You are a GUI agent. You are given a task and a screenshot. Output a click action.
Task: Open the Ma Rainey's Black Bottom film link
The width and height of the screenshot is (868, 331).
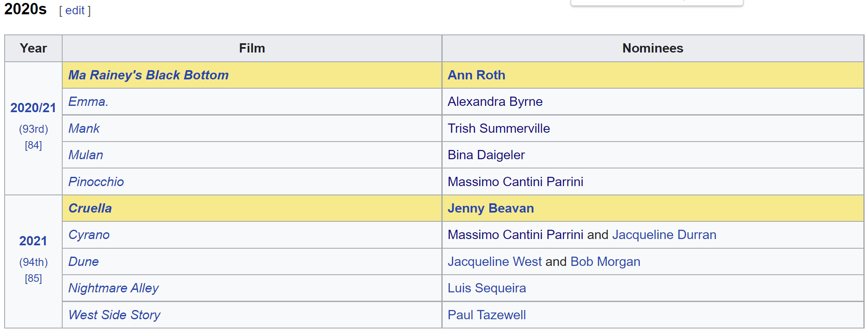148,75
